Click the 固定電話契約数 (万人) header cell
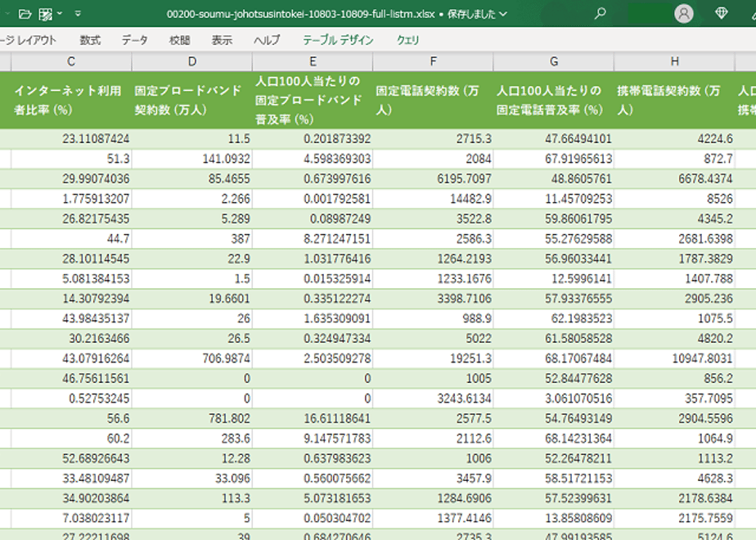This screenshot has width=756, height=540. (433, 101)
